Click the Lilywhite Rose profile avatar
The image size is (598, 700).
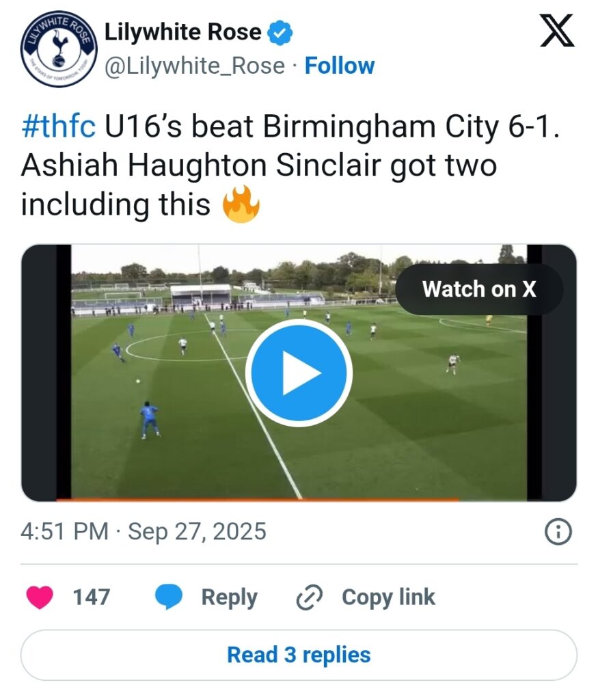coord(59,49)
